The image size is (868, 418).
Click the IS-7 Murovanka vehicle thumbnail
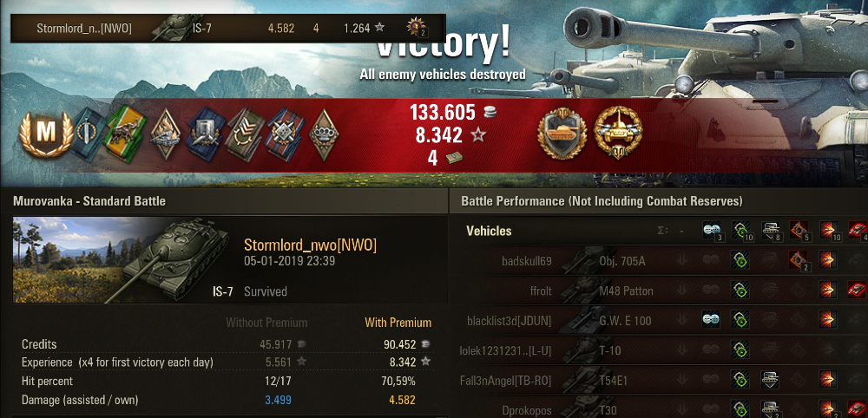coord(122,260)
